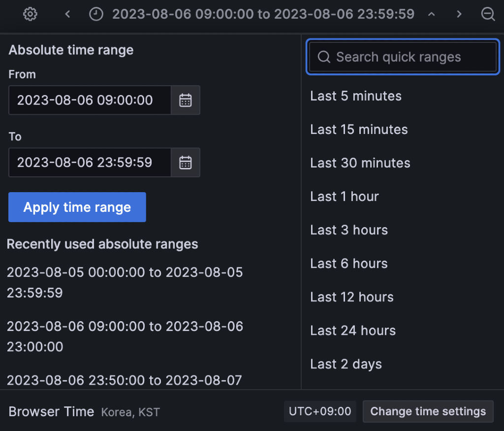Screen dimensions: 504x431
Task: Shift time range backward with left arrow
Action: click(68, 14)
